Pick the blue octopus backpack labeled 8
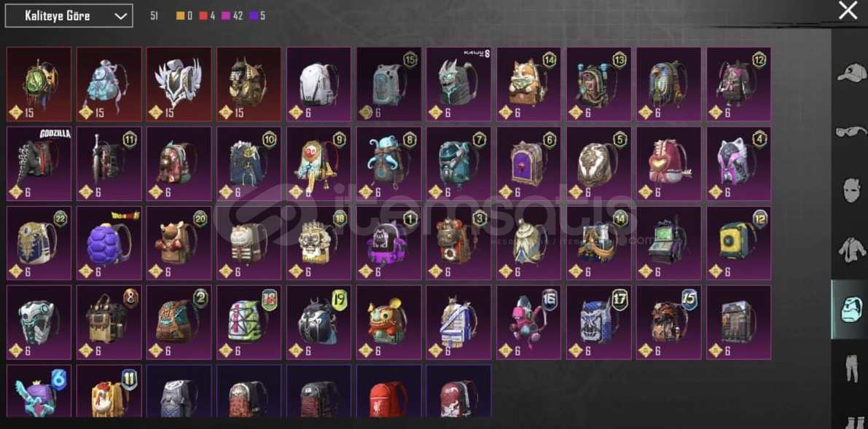The image size is (868, 429). (388, 164)
